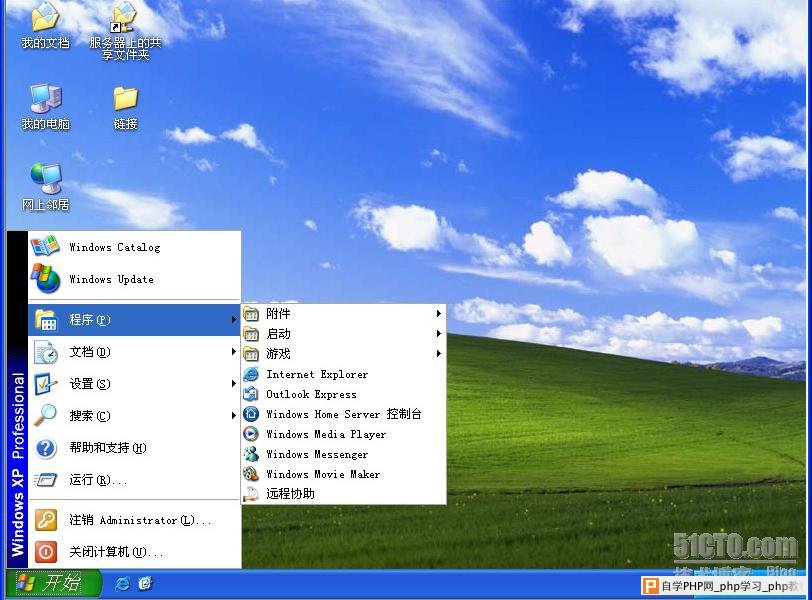Click the 开始 Start button
The width and height of the screenshot is (812, 600).
[x=52, y=584]
